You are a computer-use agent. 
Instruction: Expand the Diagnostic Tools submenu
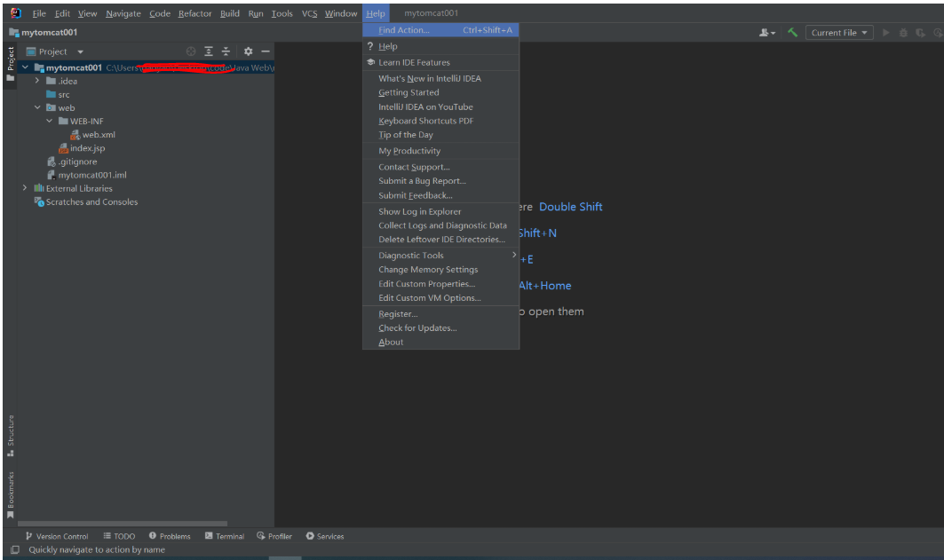(x=440, y=256)
